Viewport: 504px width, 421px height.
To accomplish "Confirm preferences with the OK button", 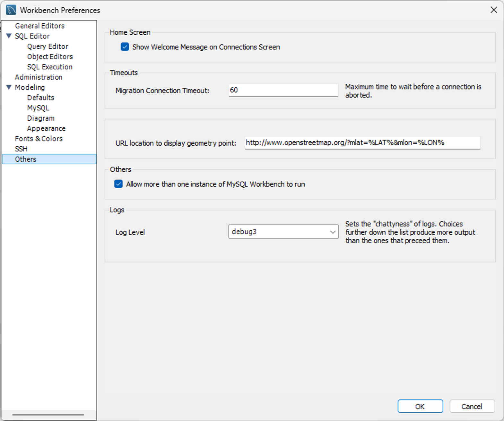I will point(420,406).
